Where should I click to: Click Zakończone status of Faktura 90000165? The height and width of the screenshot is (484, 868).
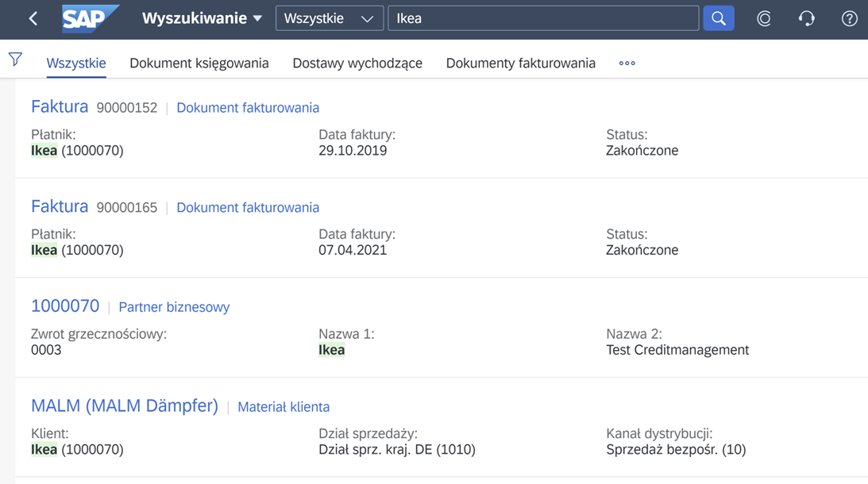tap(642, 250)
